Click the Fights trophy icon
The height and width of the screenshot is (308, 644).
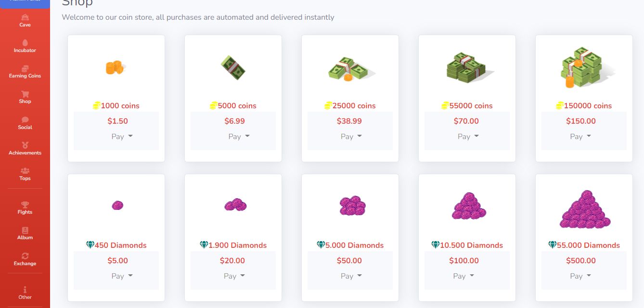click(25, 205)
